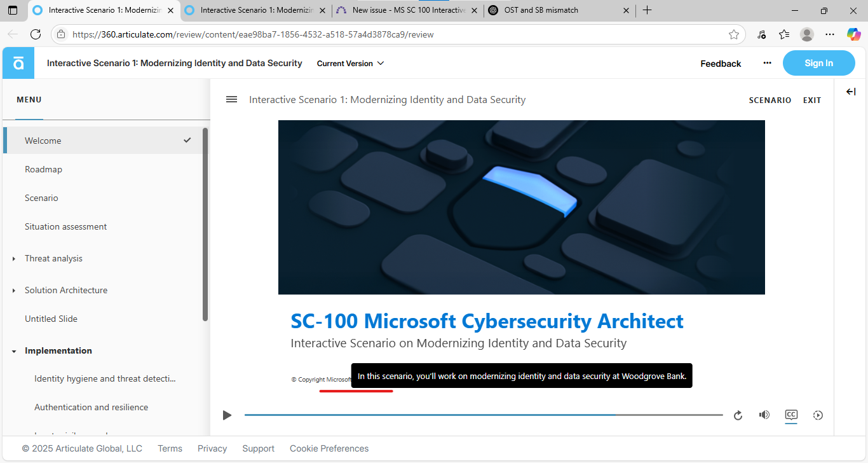The width and height of the screenshot is (868, 463).
Task: Toggle closed captions CC button
Action: 791,415
